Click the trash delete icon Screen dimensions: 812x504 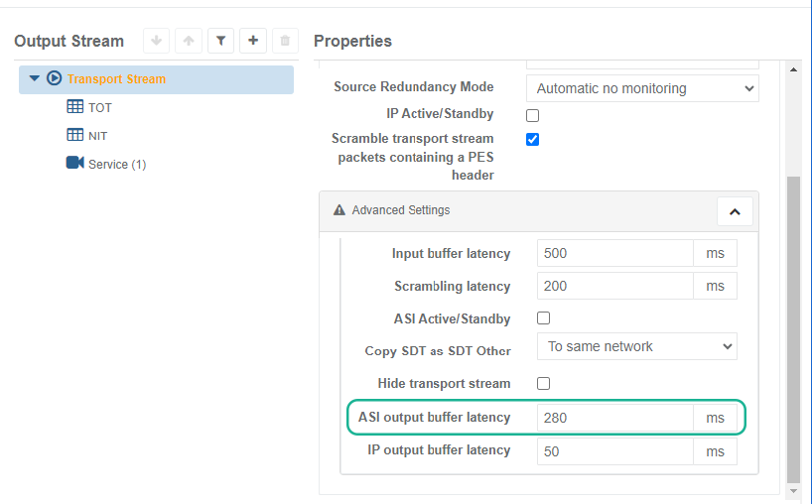point(285,41)
